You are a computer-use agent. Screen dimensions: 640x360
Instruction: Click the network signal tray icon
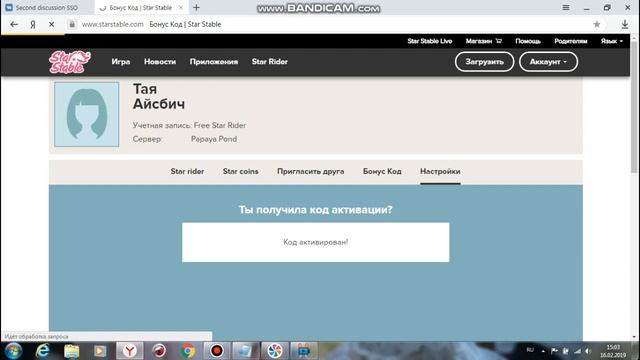click(577, 351)
